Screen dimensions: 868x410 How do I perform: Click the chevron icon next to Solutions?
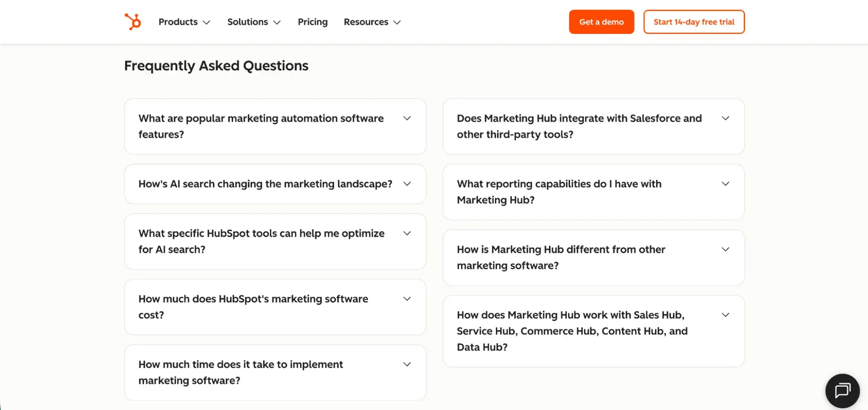tap(277, 22)
